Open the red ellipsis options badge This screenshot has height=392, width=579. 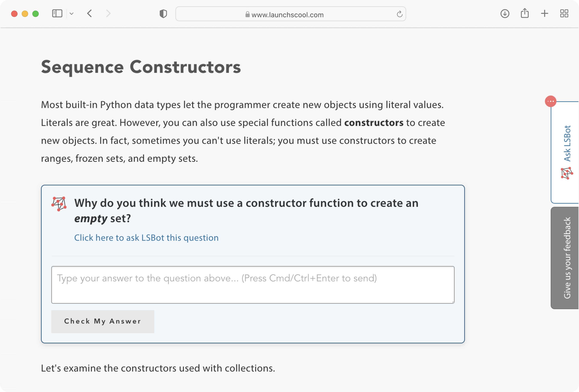(x=551, y=101)
